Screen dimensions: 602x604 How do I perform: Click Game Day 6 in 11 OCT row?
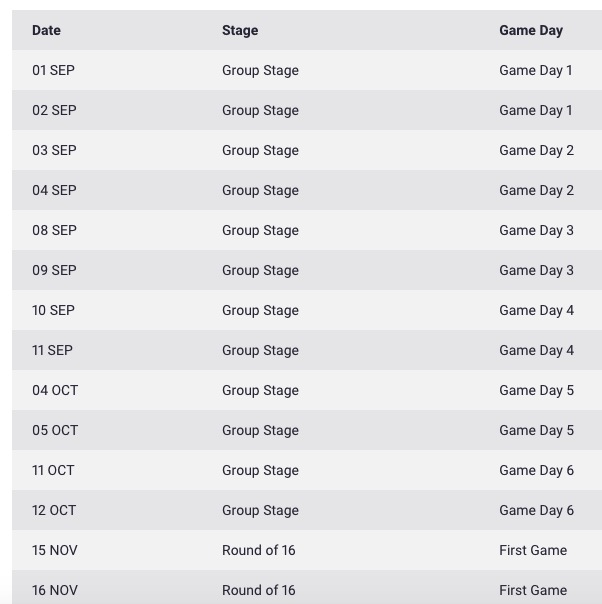(536, 470)
